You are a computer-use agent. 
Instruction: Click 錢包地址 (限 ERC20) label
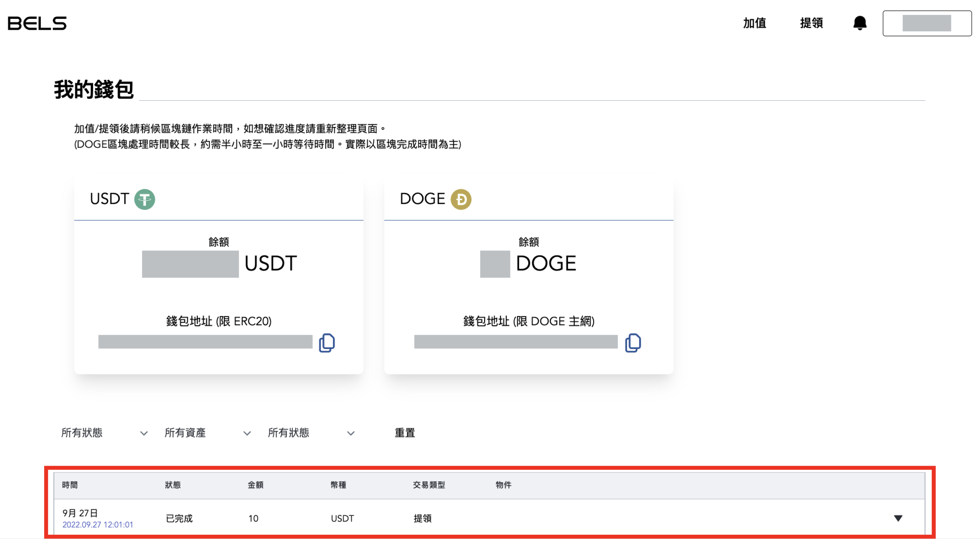click(219, 321)
